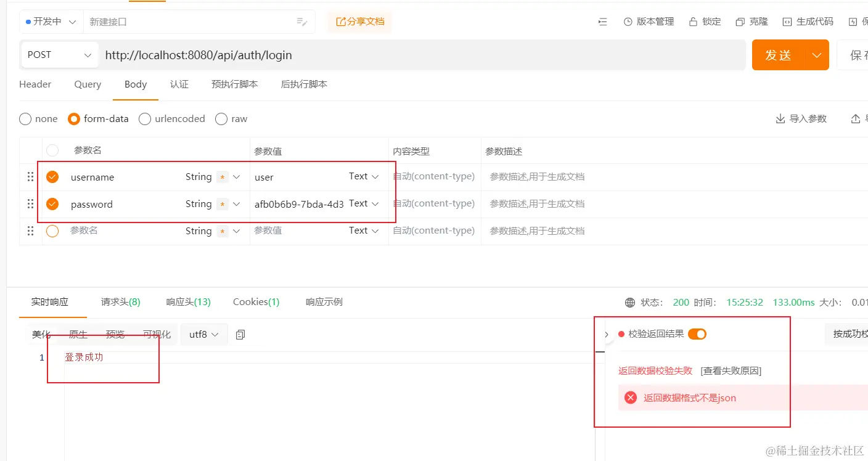Image resolution: width=868 pixels, height=461 pixels.
Task: Click the request URL input field
Action: click(422, 55)
